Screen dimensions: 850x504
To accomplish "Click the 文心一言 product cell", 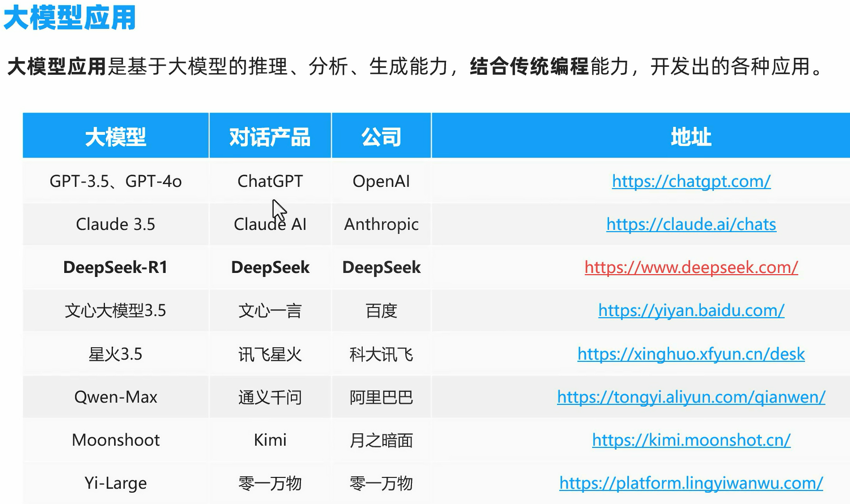I will [270, 311].
